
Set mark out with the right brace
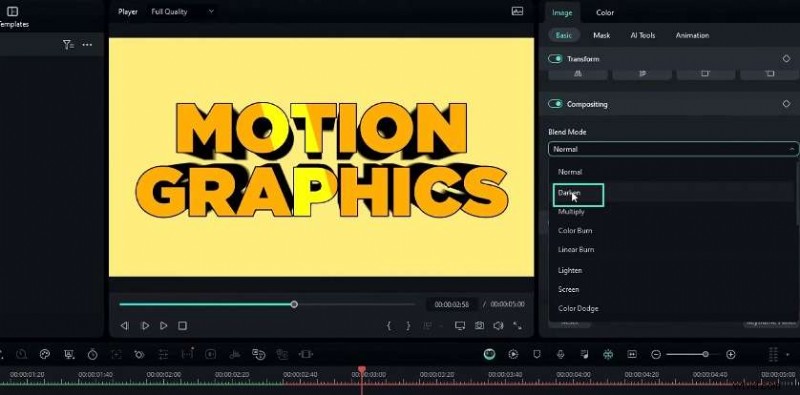point(408,326)
